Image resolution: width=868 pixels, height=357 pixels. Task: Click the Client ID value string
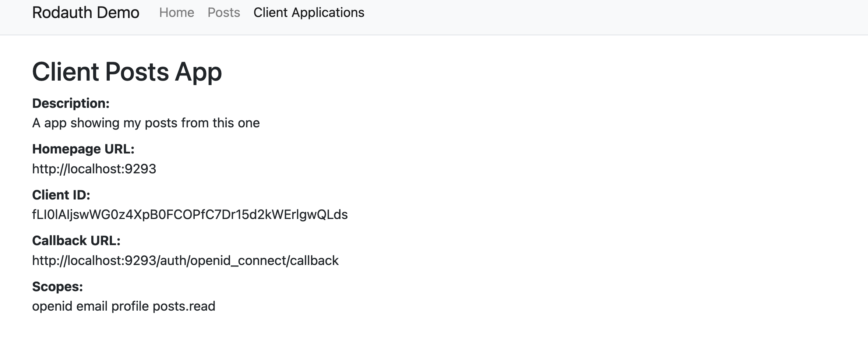pyautogui.click(x=190, y=215)
